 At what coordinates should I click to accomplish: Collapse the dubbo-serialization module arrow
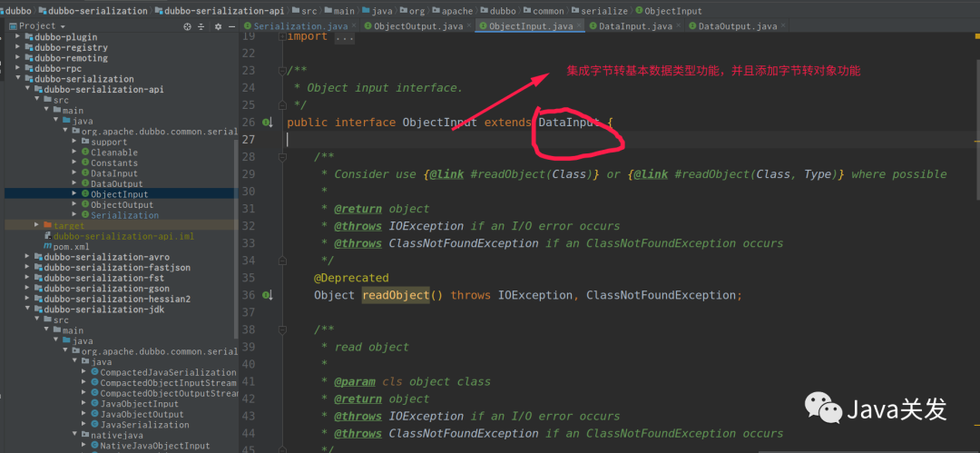click(18, 79)
